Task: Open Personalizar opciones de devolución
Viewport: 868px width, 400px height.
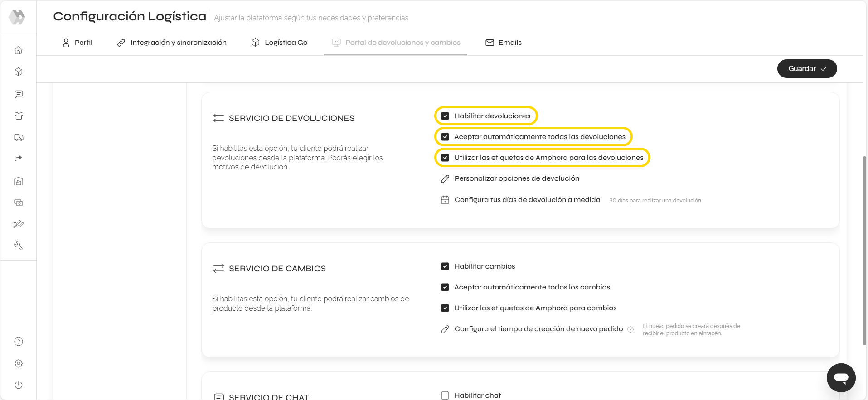Action: click(x=516, y=178)
